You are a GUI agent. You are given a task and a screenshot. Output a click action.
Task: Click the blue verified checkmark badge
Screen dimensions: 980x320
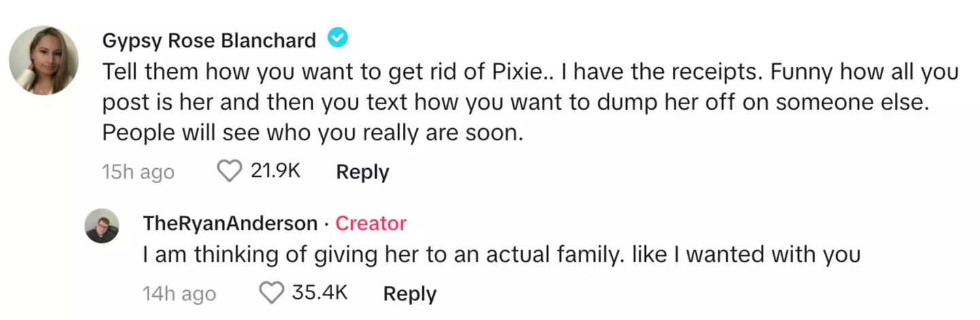(x=338, y=39)
